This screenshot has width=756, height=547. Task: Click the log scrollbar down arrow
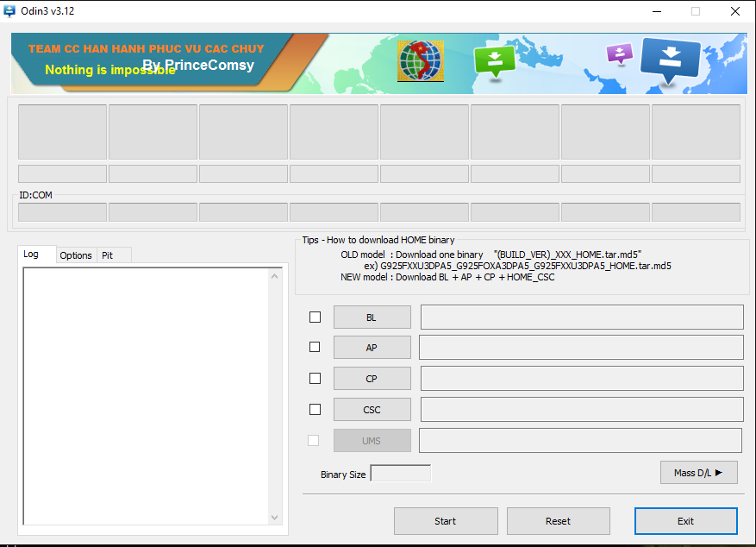coord(275,517)
